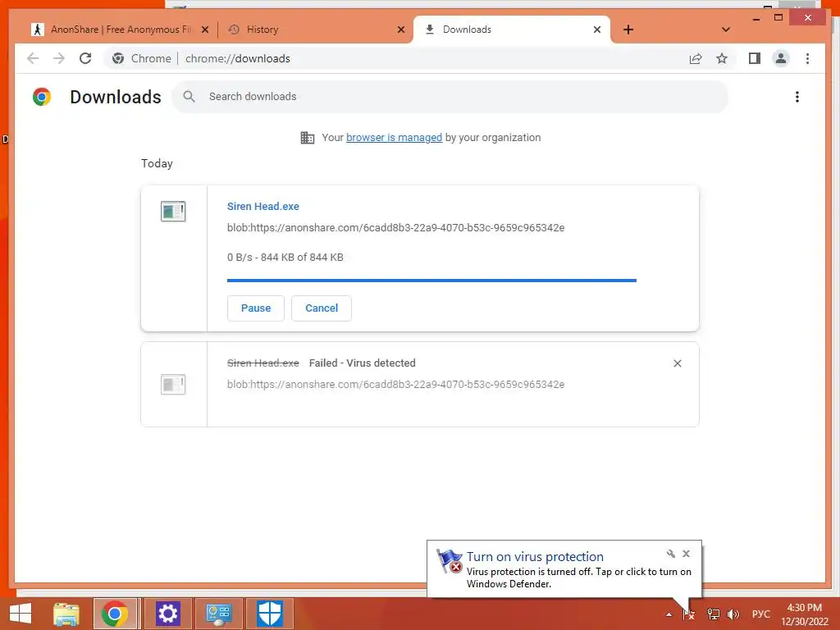Share this page via address bar icon

click(x=696, y=58)
